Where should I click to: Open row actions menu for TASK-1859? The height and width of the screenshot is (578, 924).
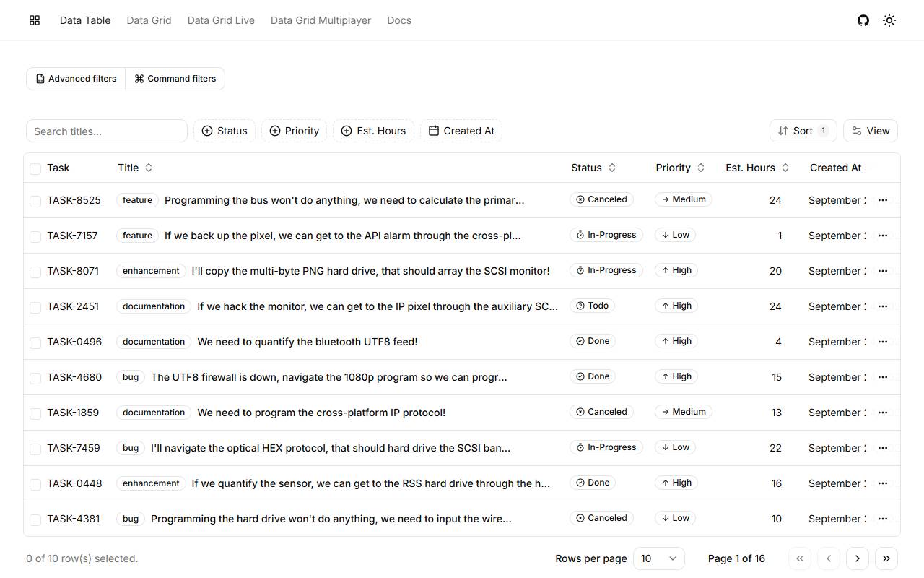tap(883, 413)
